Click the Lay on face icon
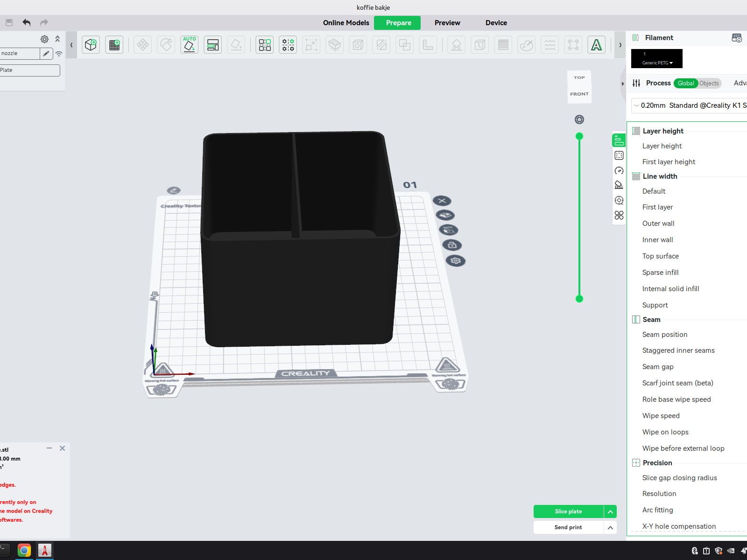This screenshot has height=560, width=747. click(236, 45)
